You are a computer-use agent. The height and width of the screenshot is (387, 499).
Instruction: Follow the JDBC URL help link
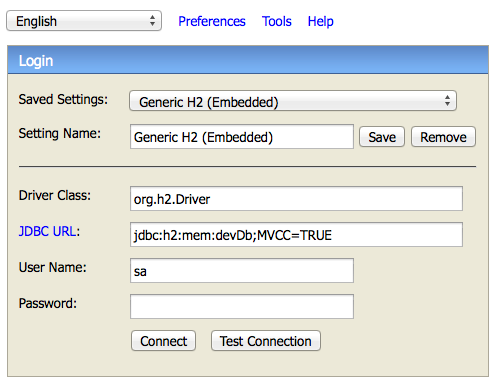click(47, 231)
